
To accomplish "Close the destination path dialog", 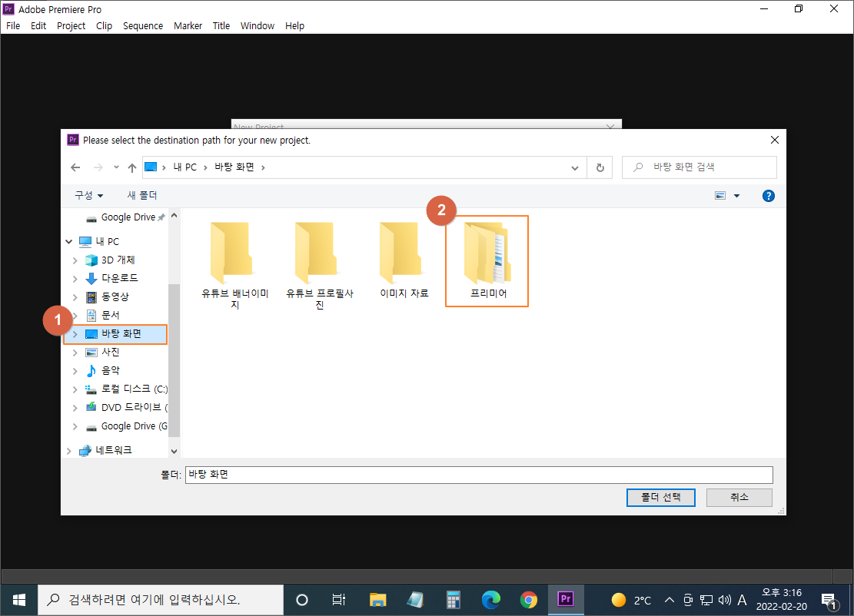I will point(775,141).
